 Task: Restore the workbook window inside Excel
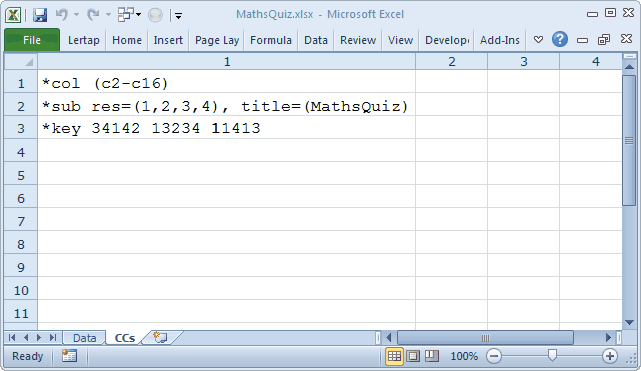[x=604, y=40]
